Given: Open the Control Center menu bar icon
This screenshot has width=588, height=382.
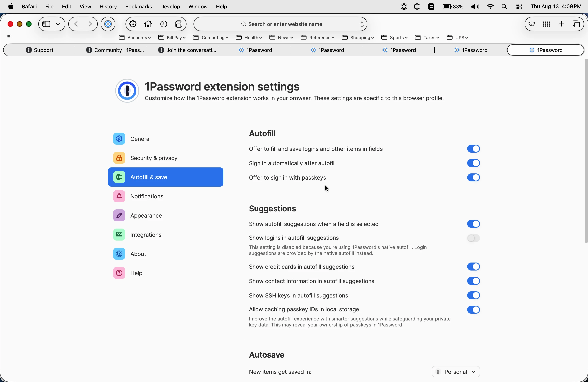Looking at the screenshot, I should pyautogui.click(x=519, y=7).
